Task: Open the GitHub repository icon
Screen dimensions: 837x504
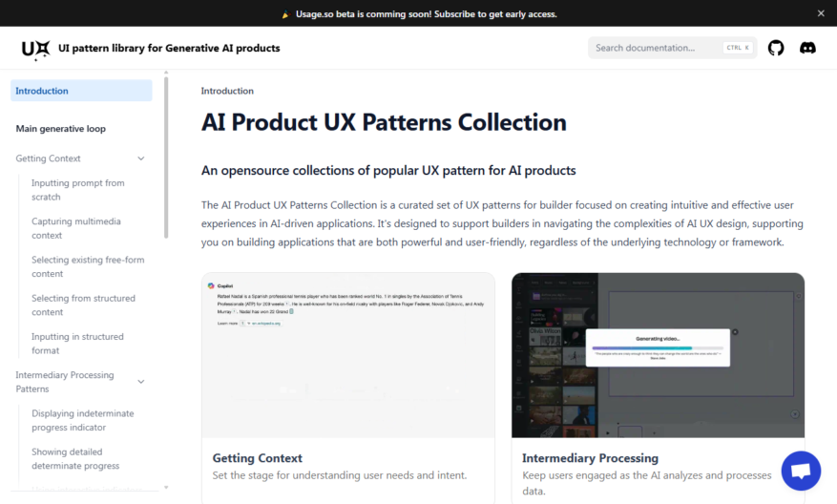Action: (x=776, y=48)
